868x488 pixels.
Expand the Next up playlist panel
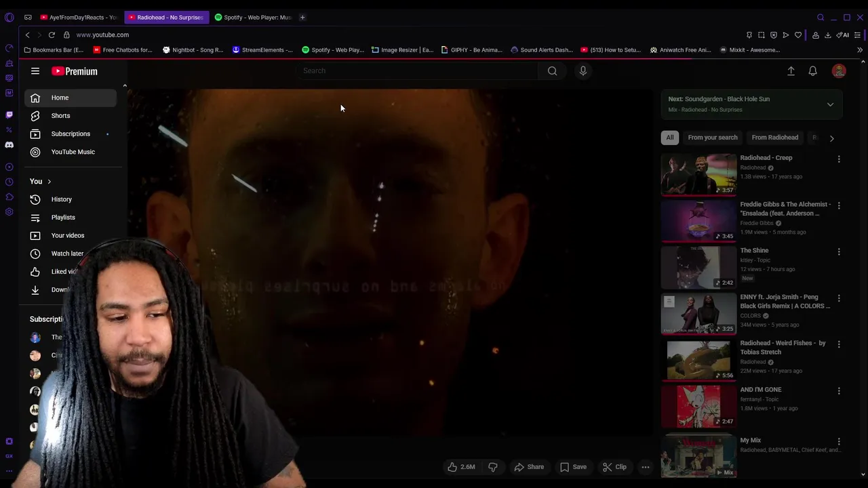point(830,104)
